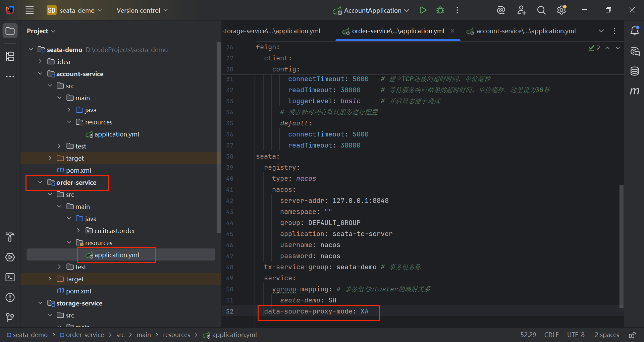644x342 pixels.
Task: Open seata-demo project dropdown
Action: (x=74, y=10)
